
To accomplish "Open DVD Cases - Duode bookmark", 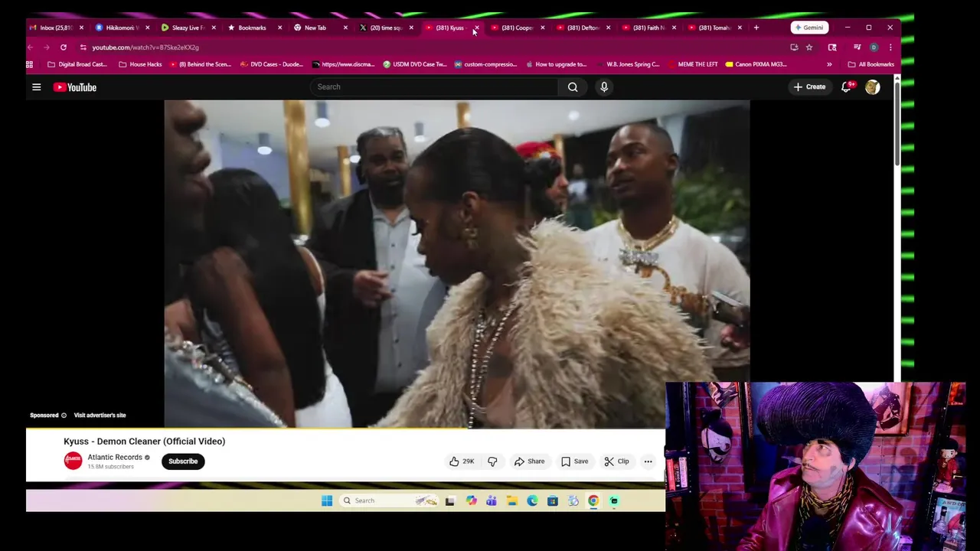I will click(272, 64).
